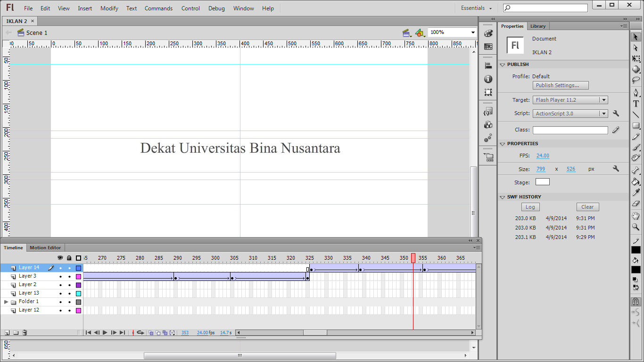Select the Lasso tool
Screen dimensions: 644x362
point(636,80)
